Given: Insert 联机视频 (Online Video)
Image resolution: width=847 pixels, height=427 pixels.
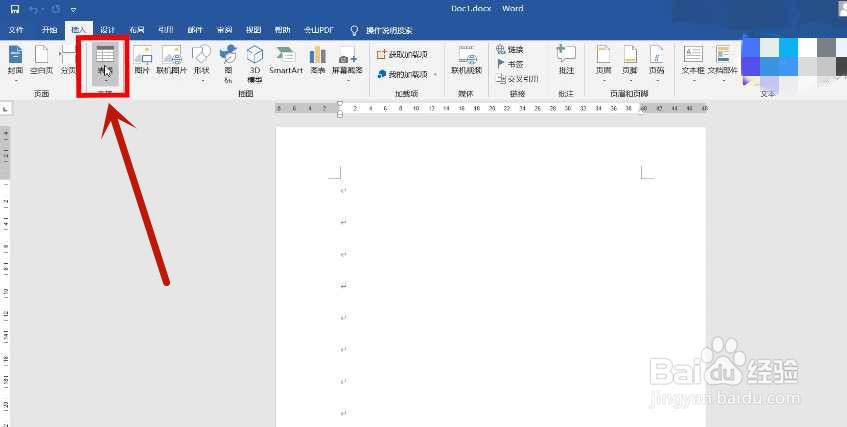Looking at the screenshot, I should [x=467, y=61].
